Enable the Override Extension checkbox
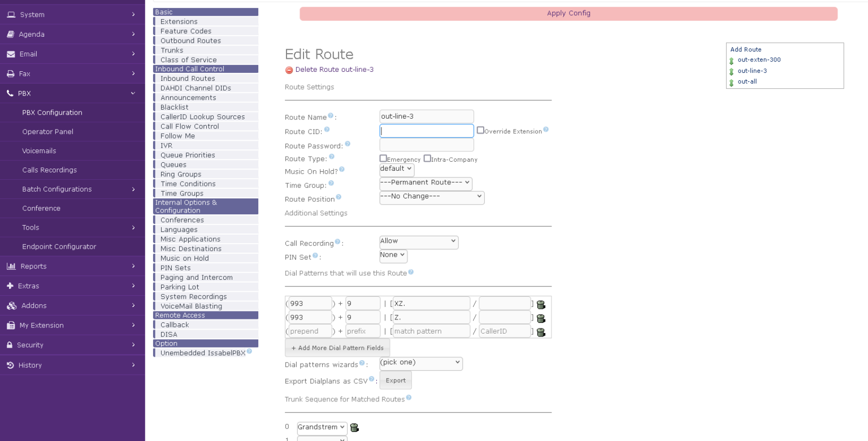The width and height of the screenshot is (868, 441). click(x=480, y=130)
